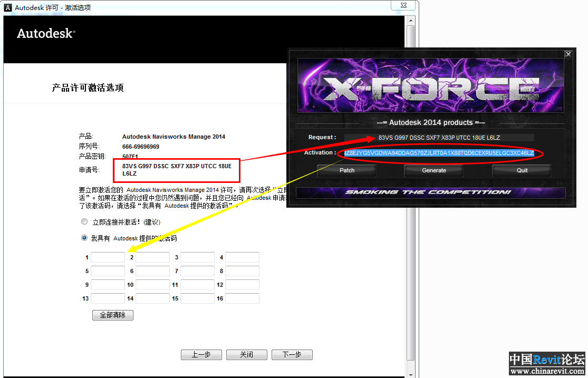Click activation code box number 1
Screen dimensions: 588x378
(x=108, y=257)
